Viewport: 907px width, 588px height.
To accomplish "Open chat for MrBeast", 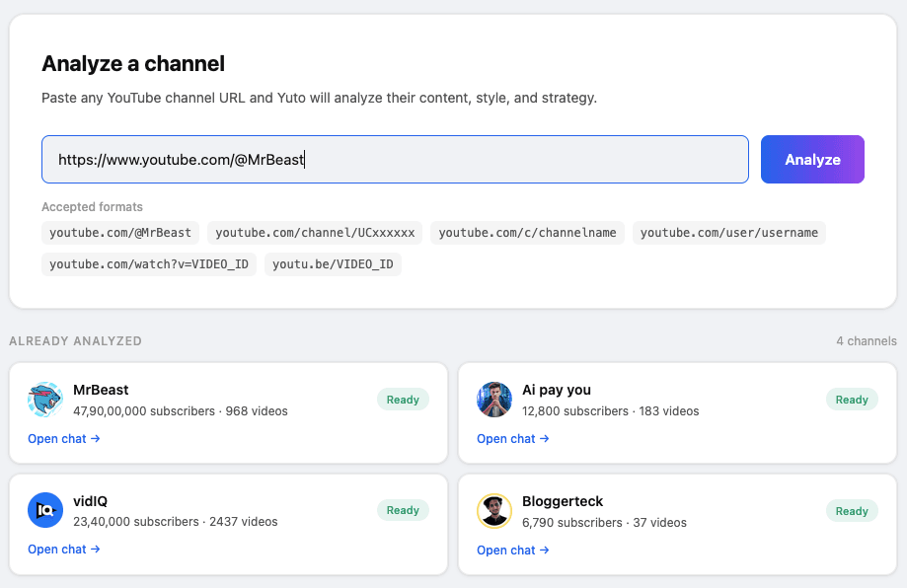I will point(63,439).
